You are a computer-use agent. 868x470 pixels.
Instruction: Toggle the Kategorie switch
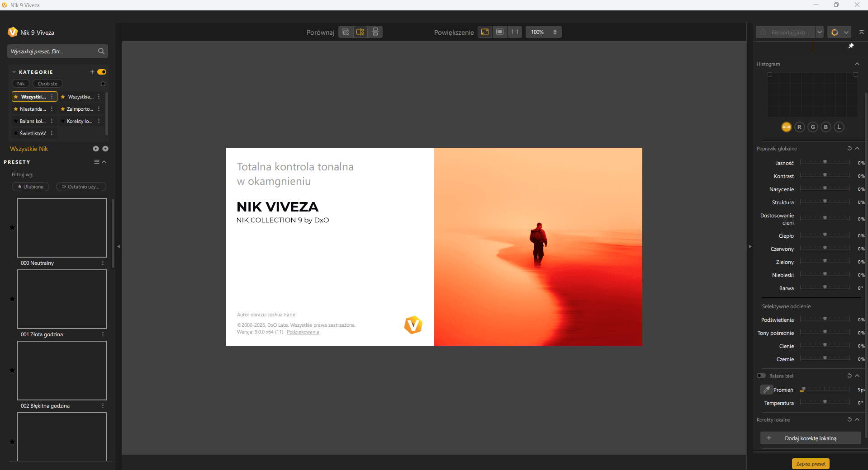tap(102, 72)
